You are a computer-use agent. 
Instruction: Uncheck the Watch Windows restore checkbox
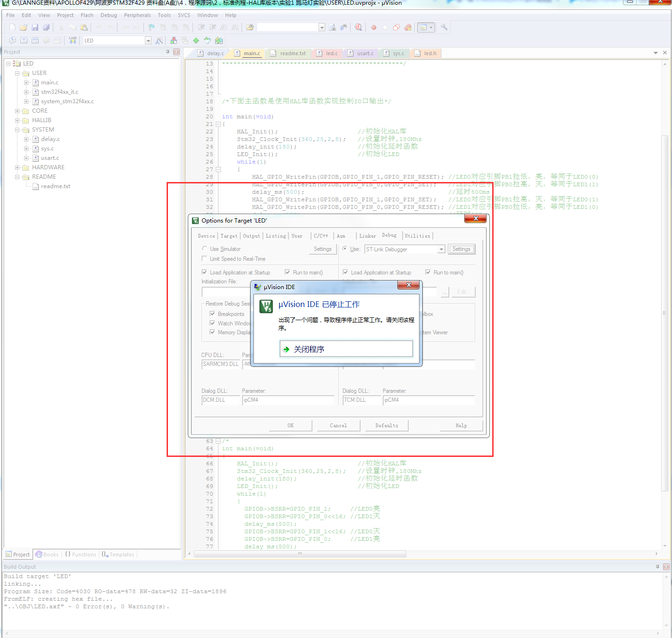(x=212, y=323)
